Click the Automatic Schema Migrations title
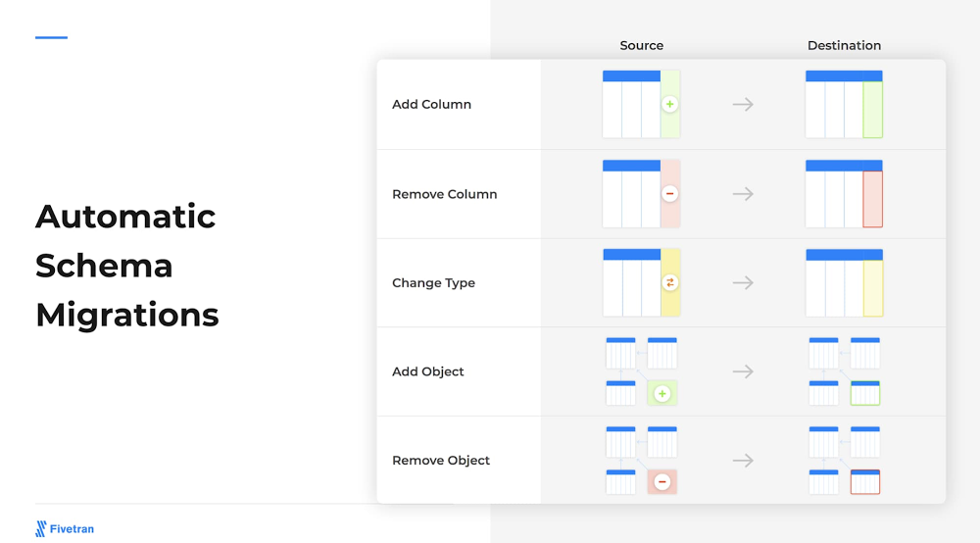 point(126,266)
